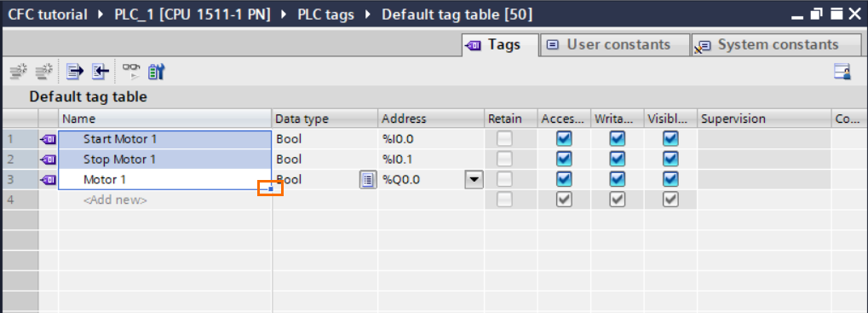This screenshot has height=313, width=868.
Task: Select row number 1 header
Action: coord(20,140)
